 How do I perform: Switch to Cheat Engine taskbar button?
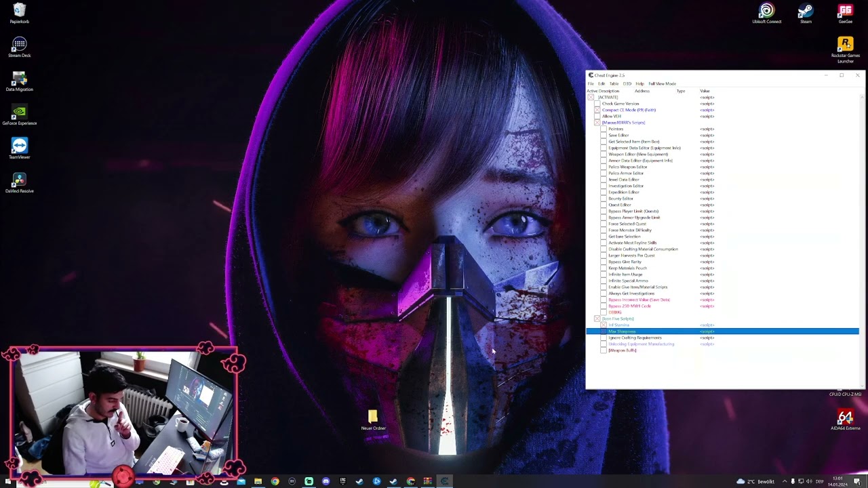[444, 481]
